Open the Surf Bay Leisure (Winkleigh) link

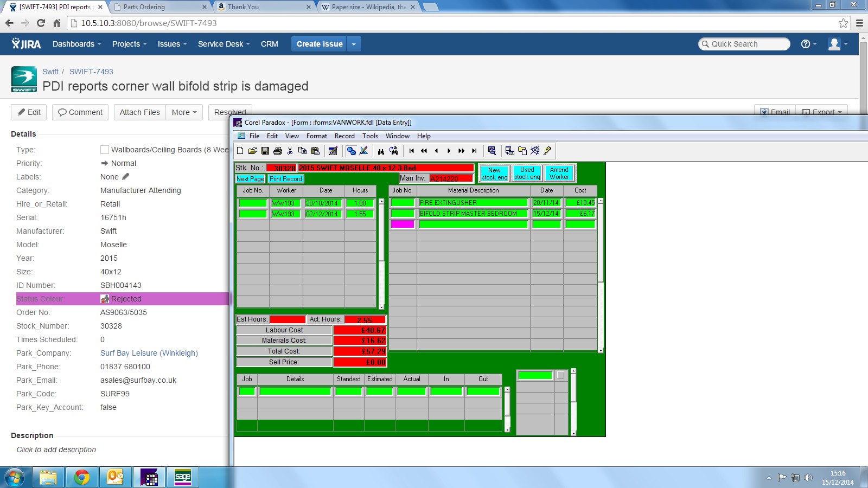click(149, 353)
